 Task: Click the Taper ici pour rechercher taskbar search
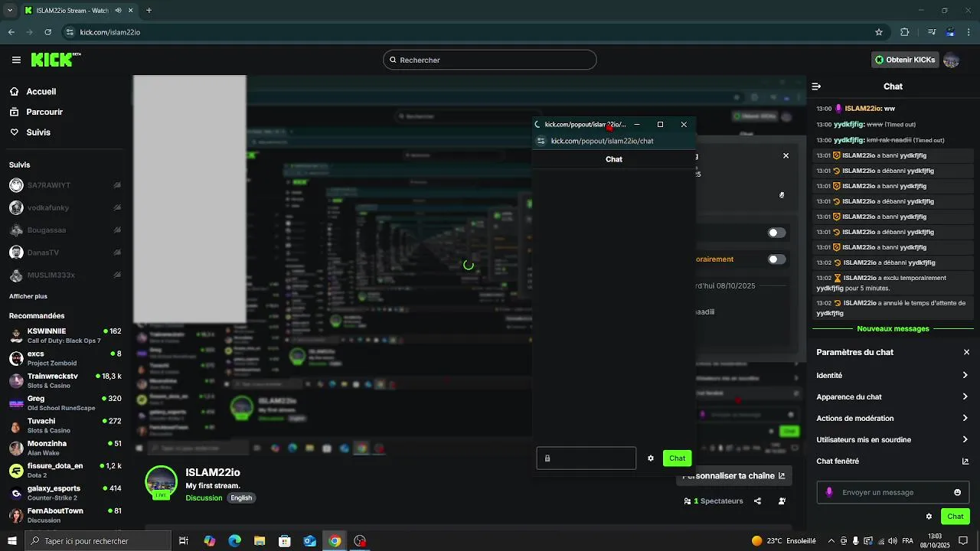click(x=97, y=541)
